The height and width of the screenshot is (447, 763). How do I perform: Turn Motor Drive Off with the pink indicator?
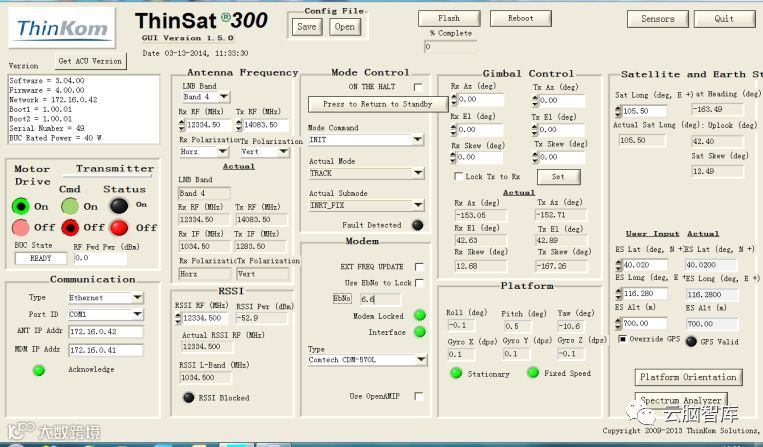pyautogui.click(x=20, y=227)
